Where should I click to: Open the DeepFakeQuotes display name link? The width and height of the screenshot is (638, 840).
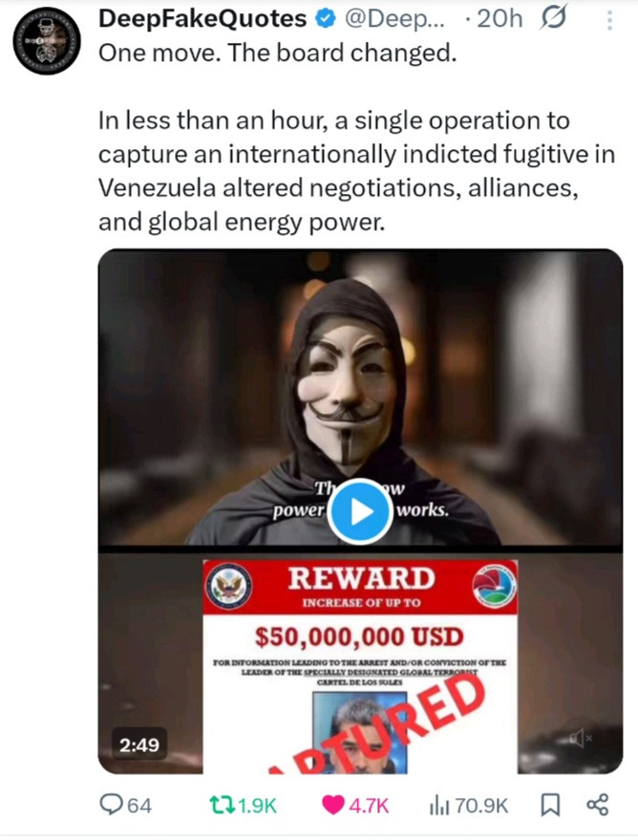click(202, 19)
